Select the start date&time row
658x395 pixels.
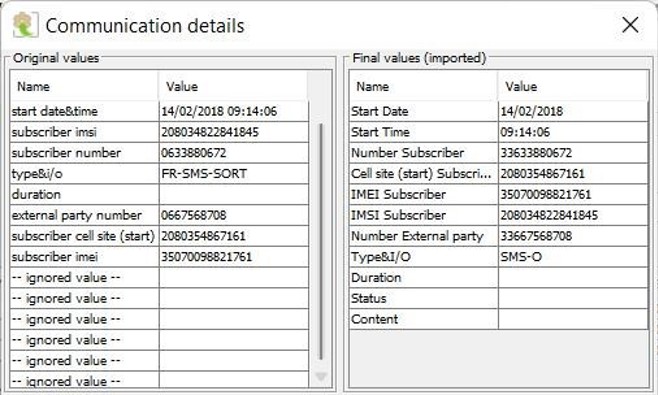[159, 111]
